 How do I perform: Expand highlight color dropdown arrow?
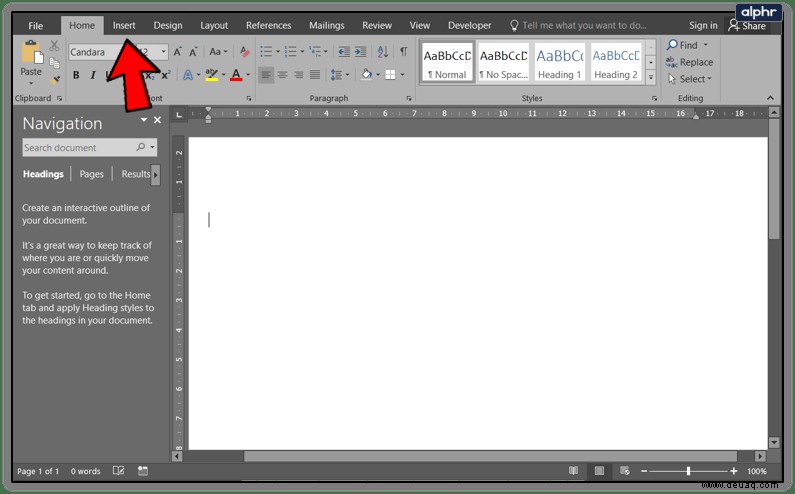224,75
